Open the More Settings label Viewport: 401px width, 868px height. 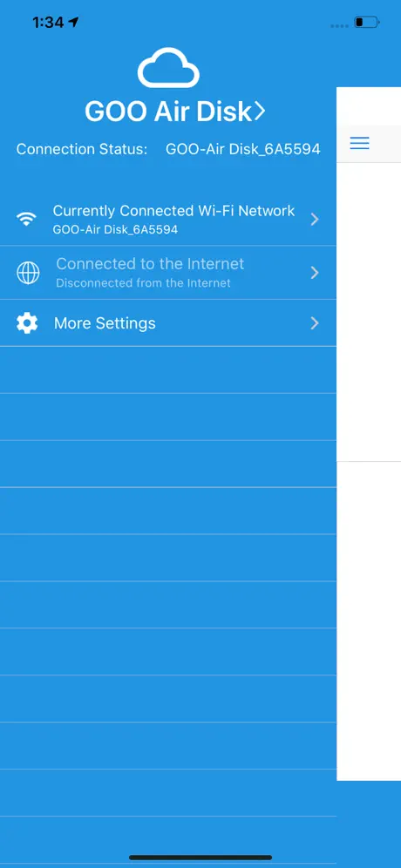pyautogui.click(x=105, y=323)
